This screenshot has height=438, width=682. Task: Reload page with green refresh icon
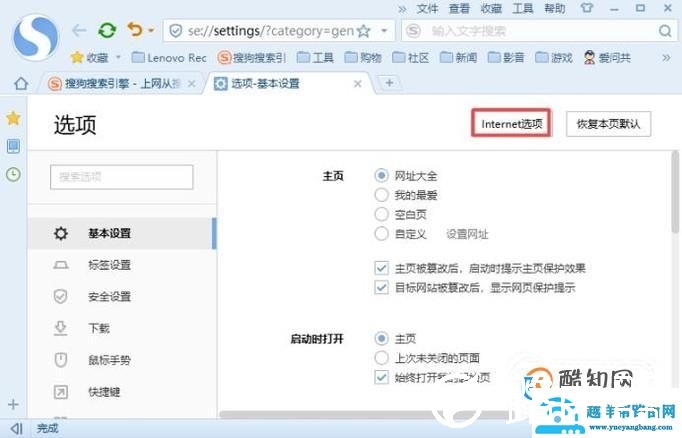[x=107, y=30]
